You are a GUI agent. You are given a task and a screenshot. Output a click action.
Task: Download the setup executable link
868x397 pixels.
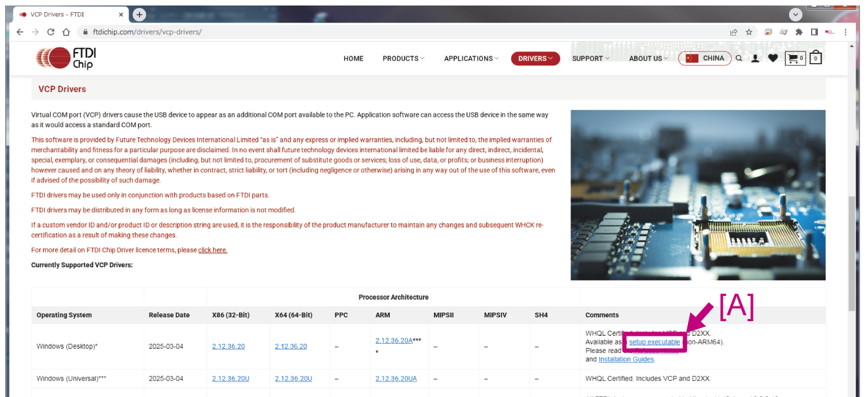pos(654,342)
